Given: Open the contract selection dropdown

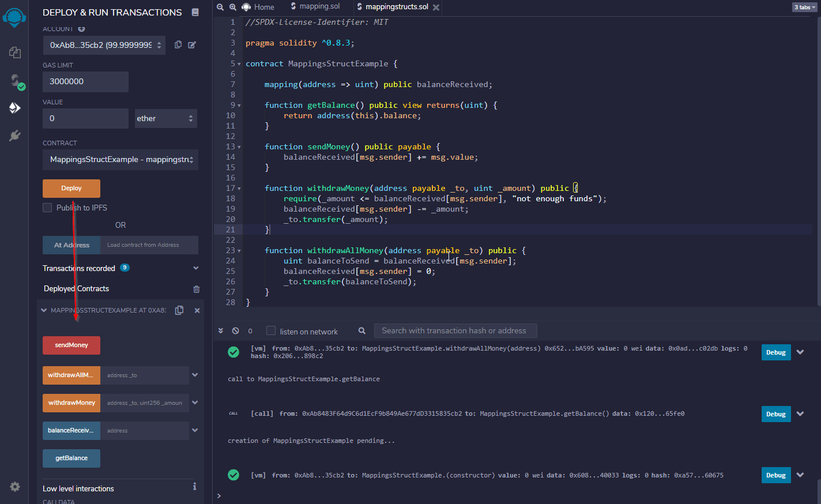Looking at the screenshot, I should (120, 159).
